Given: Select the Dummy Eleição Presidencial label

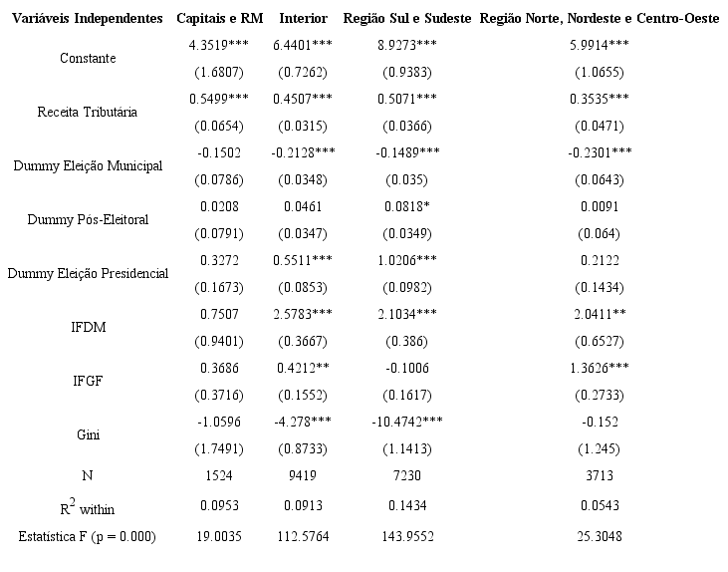Looking at the screenshot, I should pyautogui.click(x=88, y=274).
